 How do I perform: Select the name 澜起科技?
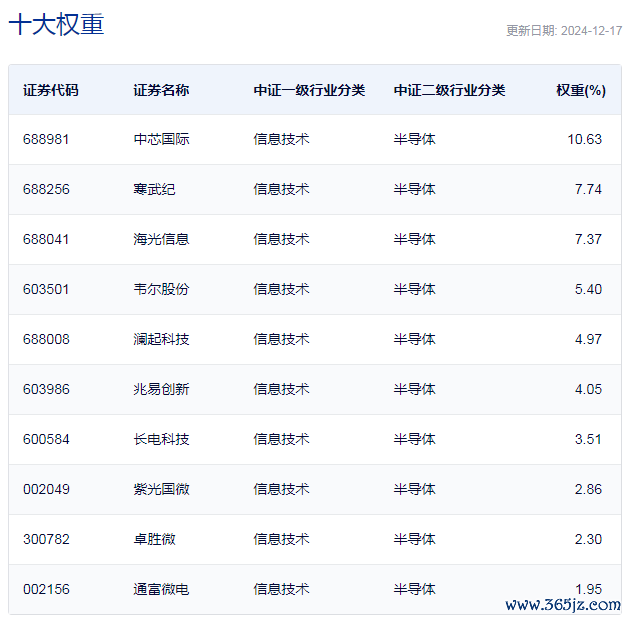click(161, 339)
